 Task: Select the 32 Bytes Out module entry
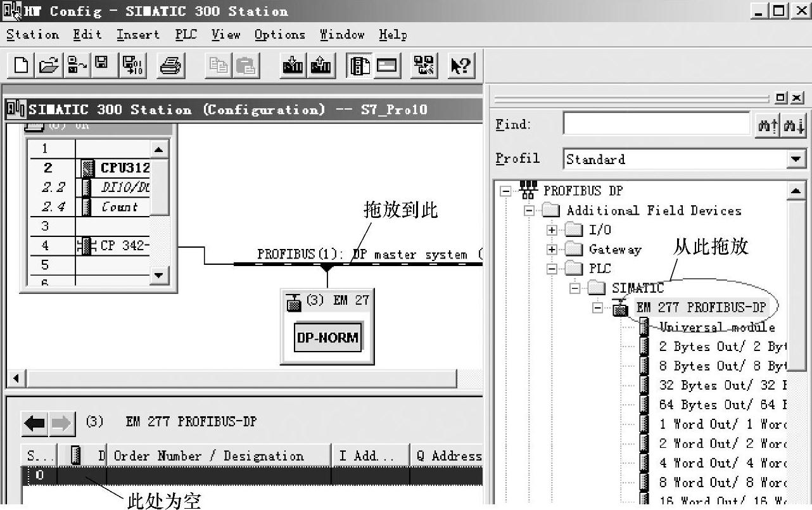722,386
